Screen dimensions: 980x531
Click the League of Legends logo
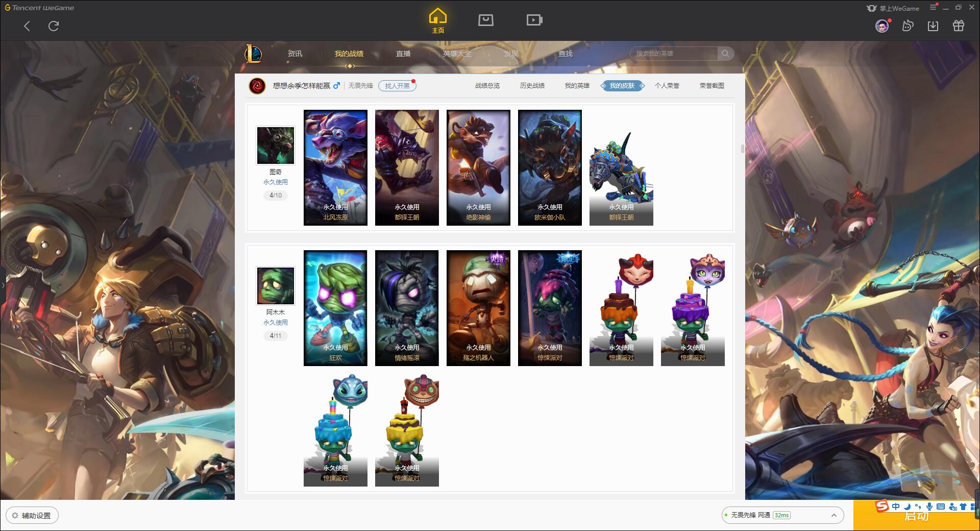click(x=254, y=54)
